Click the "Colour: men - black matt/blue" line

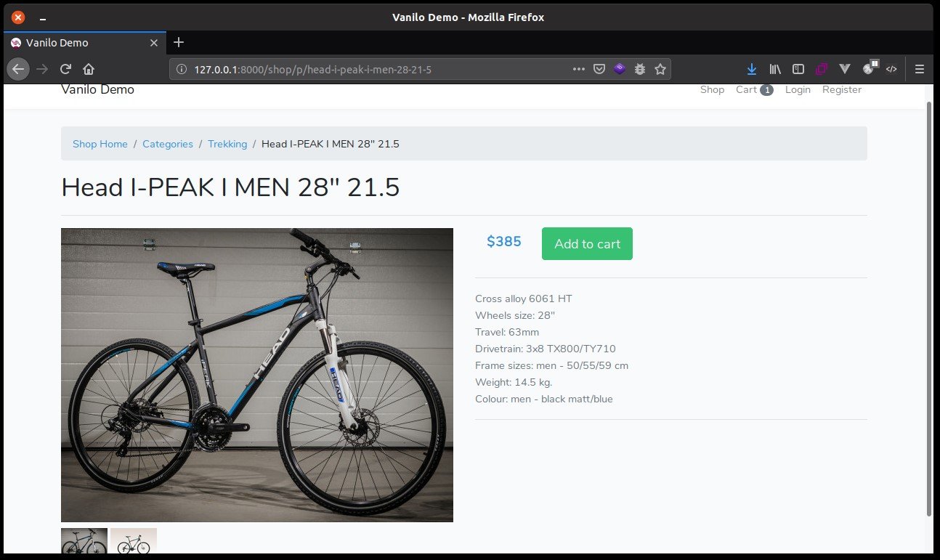pyautogui.click(x=544, y=399)
